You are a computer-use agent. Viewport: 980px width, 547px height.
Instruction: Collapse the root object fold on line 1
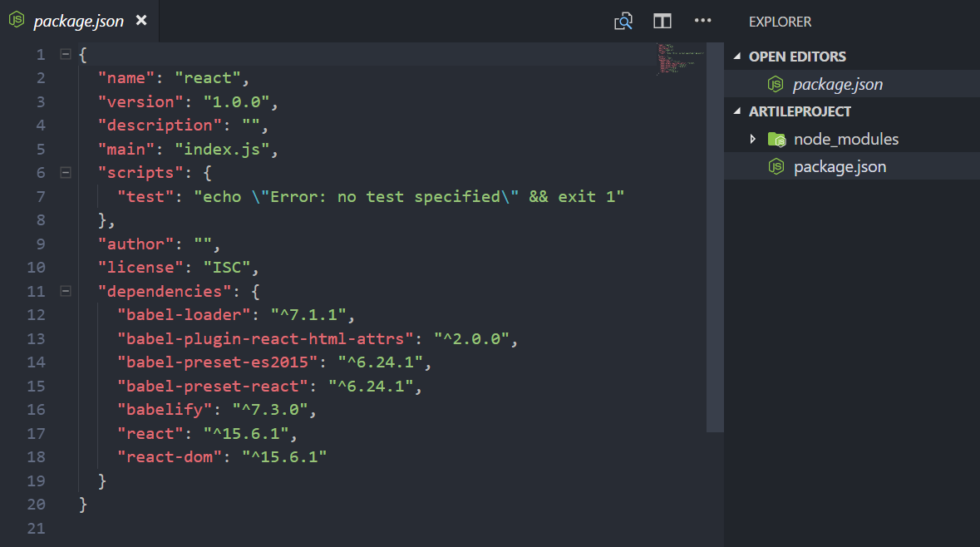pos(66,55)
